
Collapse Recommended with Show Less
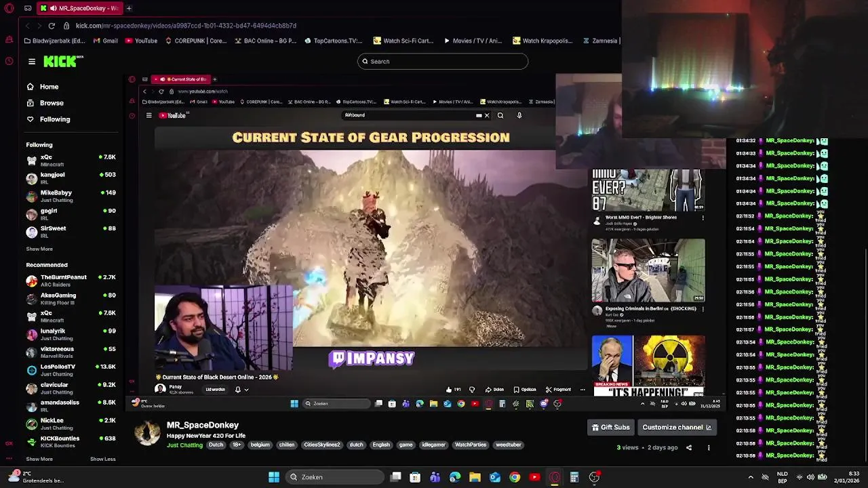[x=103, y=459]
